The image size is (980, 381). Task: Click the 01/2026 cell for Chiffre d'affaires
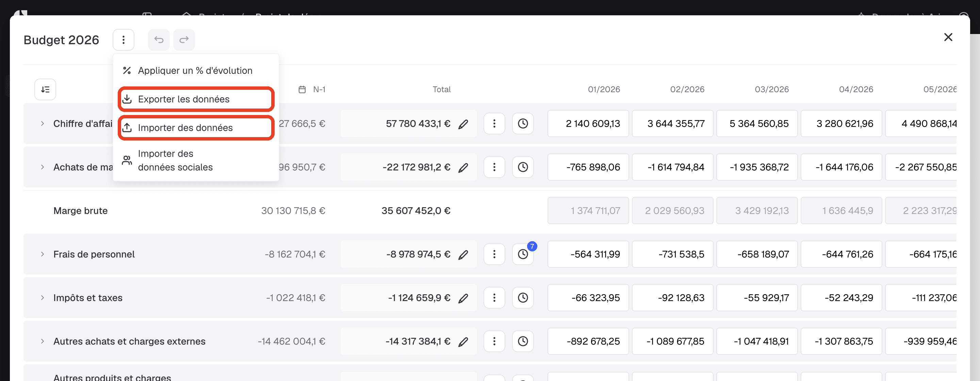pos(588,123)
